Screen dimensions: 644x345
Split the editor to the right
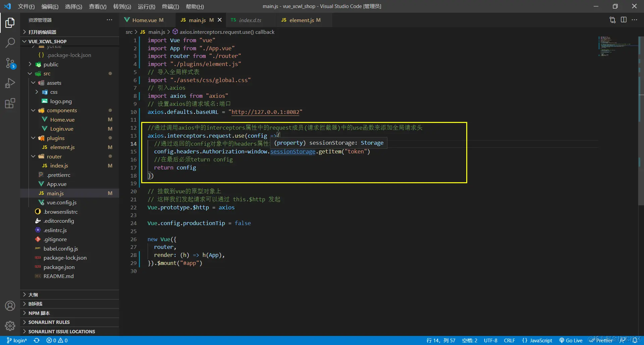coord(624,20)
